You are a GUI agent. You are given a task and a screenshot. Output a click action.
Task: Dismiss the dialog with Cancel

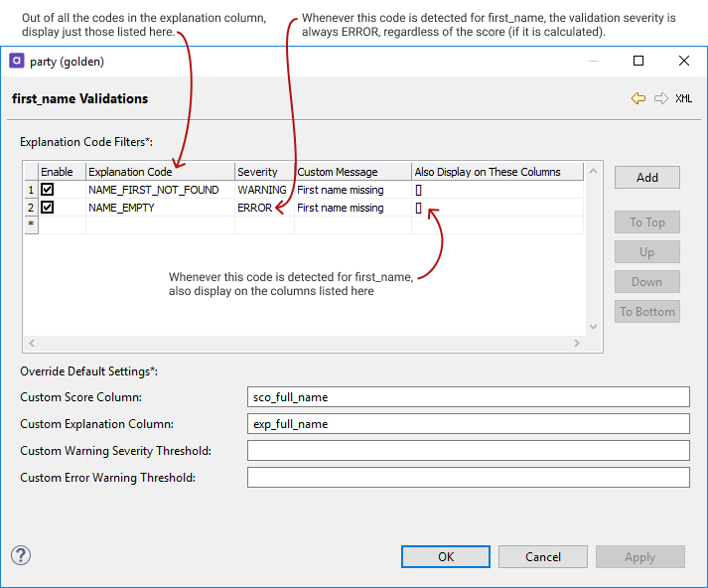543,557
